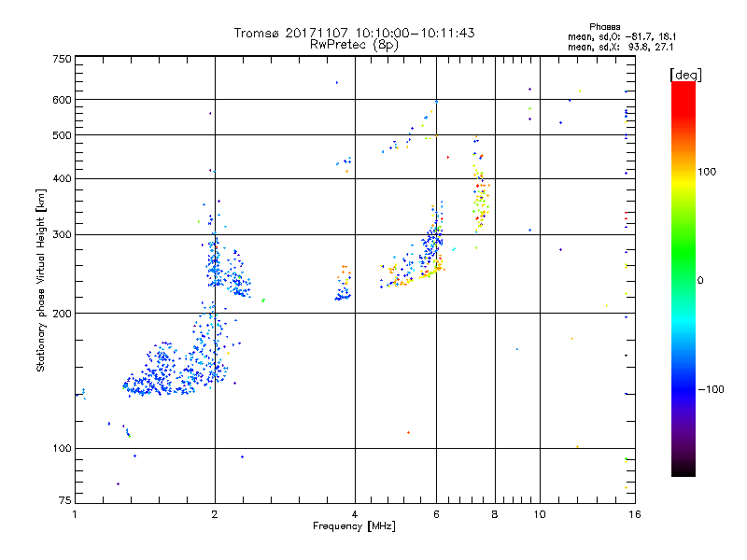This screenshot has width=747, height=560.
Task: Click y-axis tick label '750'
Action: (x=62, y=59)
